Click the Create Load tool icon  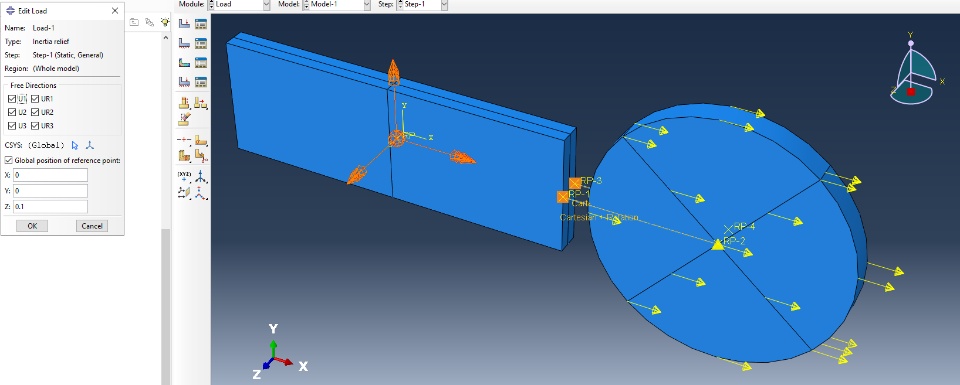(184, 24)
